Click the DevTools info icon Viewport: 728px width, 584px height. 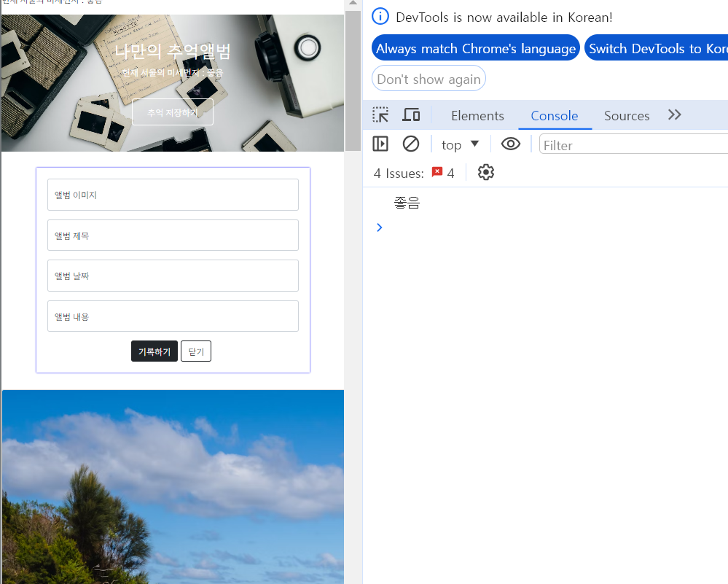click(380, 16)
